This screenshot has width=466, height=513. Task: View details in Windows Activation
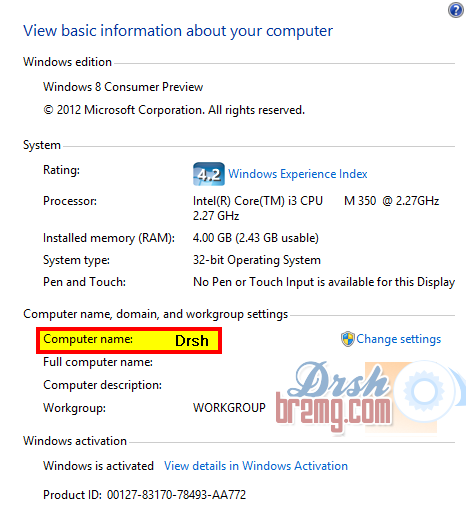coord(256,466)
